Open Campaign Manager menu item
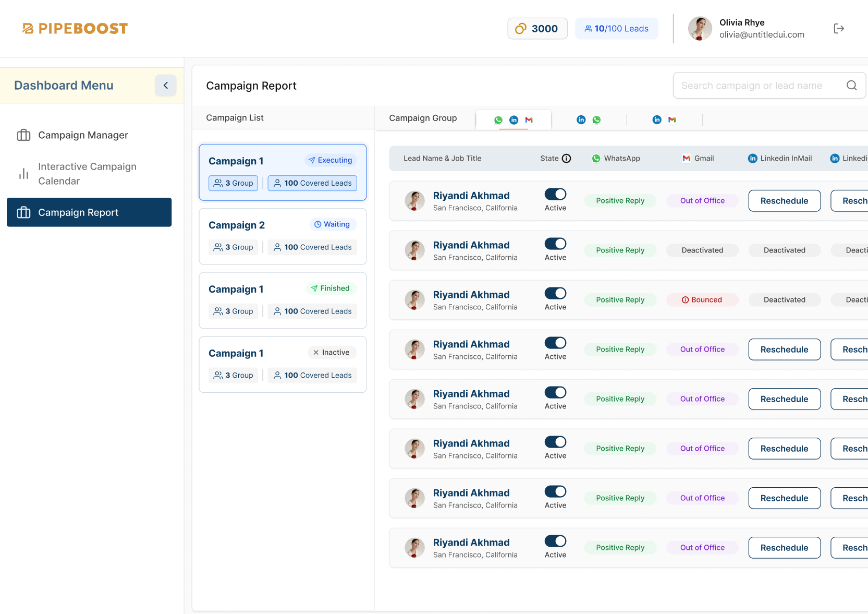This screenshot has width=868, height=614. pyautogui.click(x=89, y=135)
